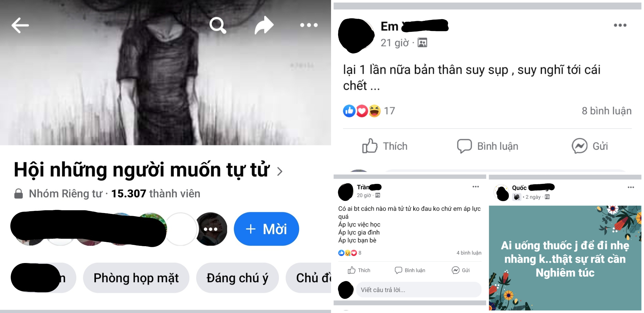Click the blue Mời invite button
This screenshot has width=644, height=313.
(266, 229)
